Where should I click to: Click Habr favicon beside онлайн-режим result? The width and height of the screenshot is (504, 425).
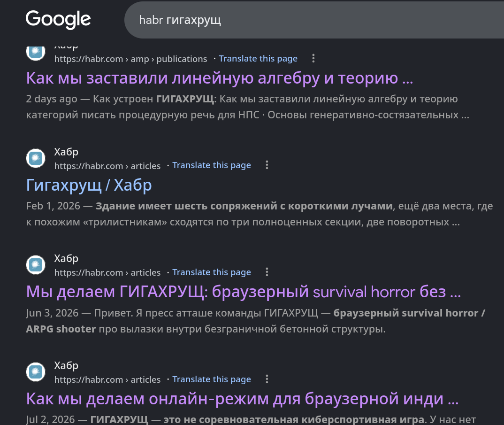[36, 372]
